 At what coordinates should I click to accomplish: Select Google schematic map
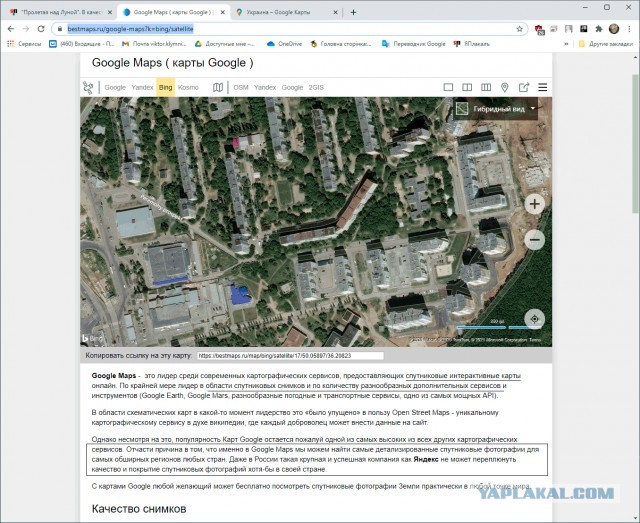(x=292, y=87)
